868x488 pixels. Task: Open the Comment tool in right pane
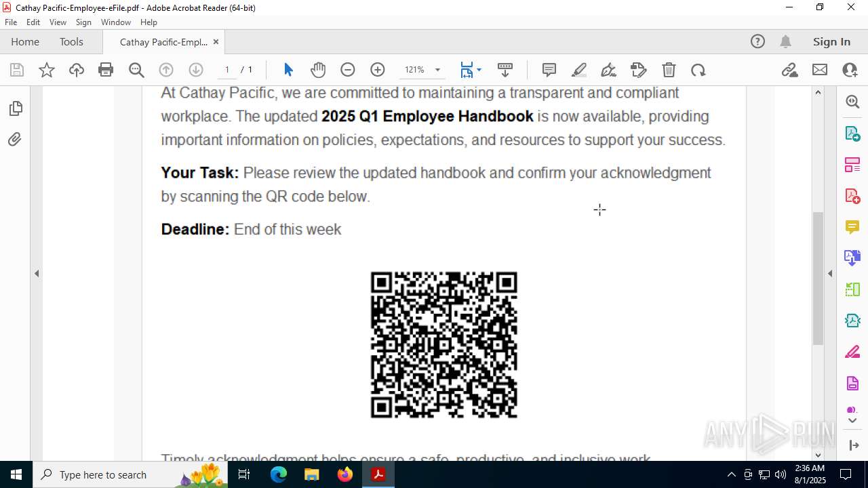coord(852,226)
